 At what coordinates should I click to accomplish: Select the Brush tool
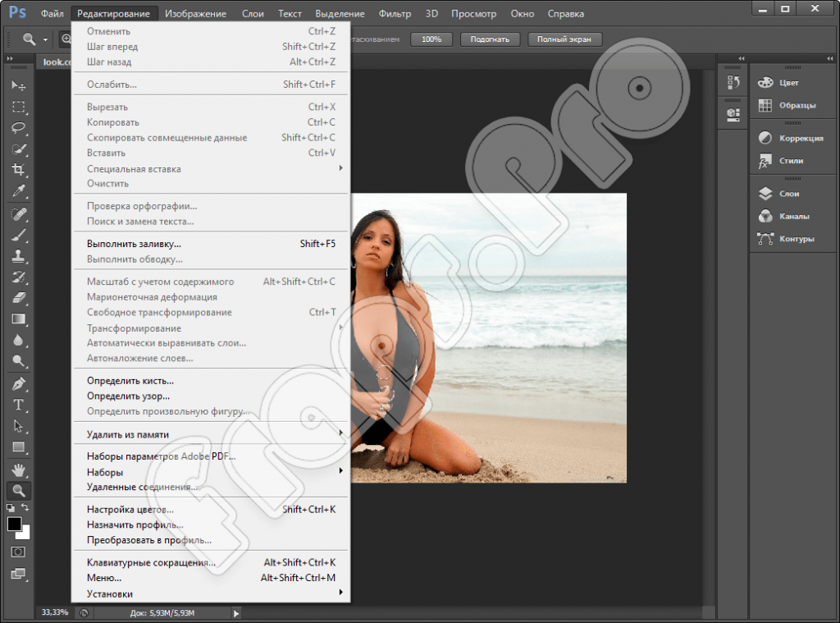click(x=18, y=234)
